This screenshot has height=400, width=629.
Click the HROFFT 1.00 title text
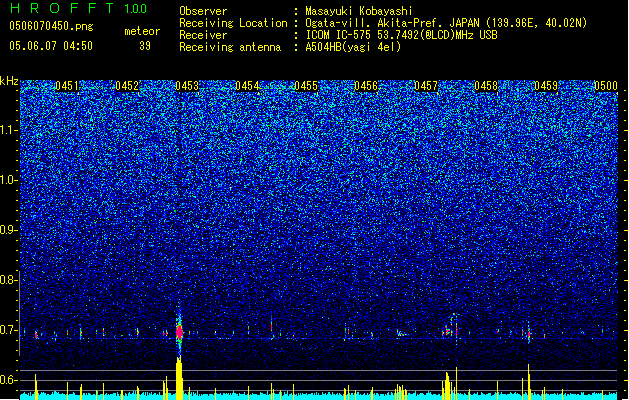point(79,8)
